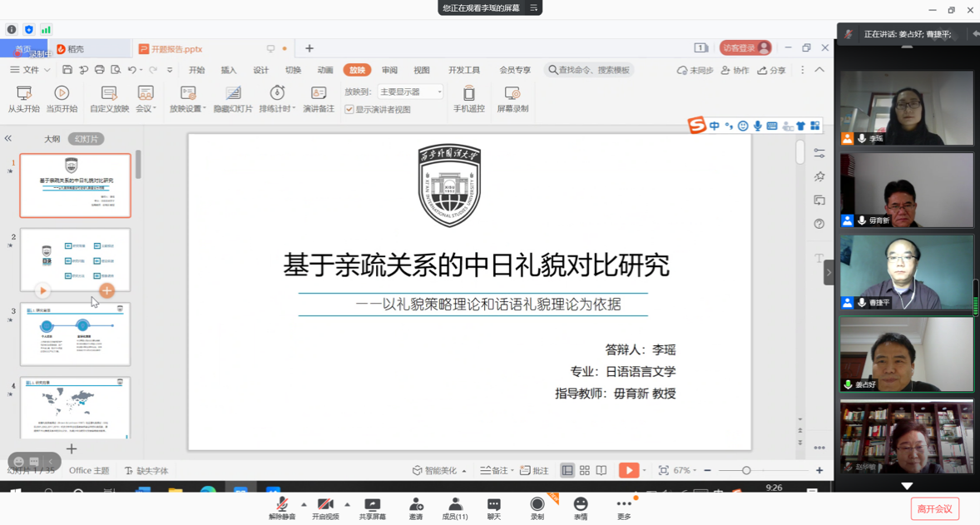The width and height of the screenshot is (980, 525).
Task: Expand 排练计时 dropdown arrow
Action: 293,109
